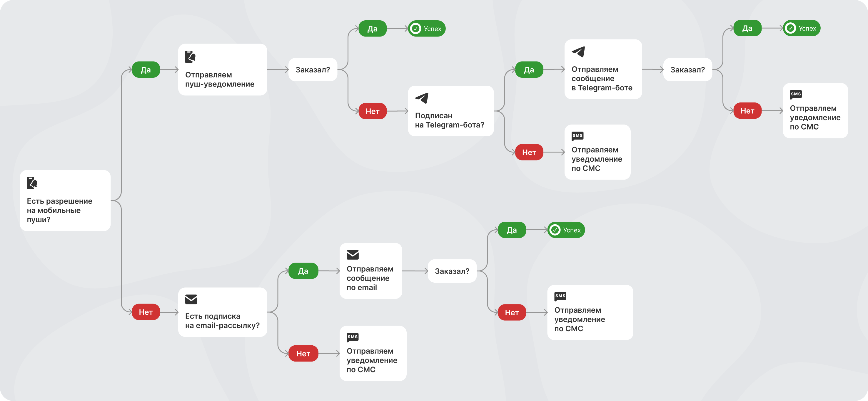
Task: Click the 'Заказал?' node after the Telegram bot message
Action: (x=687, y=70)
